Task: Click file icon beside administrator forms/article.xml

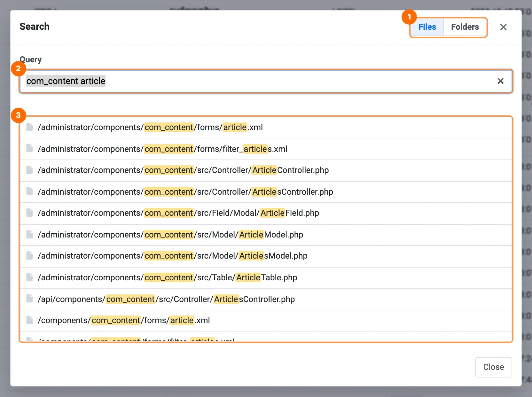Action: pyautogui.click(x=29, y=127)
